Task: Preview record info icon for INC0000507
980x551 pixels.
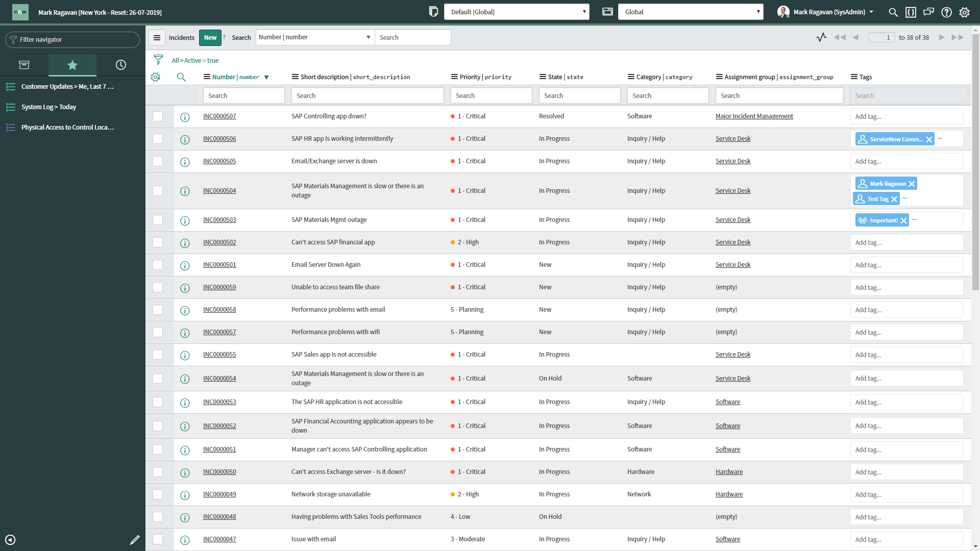Action: [185, 117]
